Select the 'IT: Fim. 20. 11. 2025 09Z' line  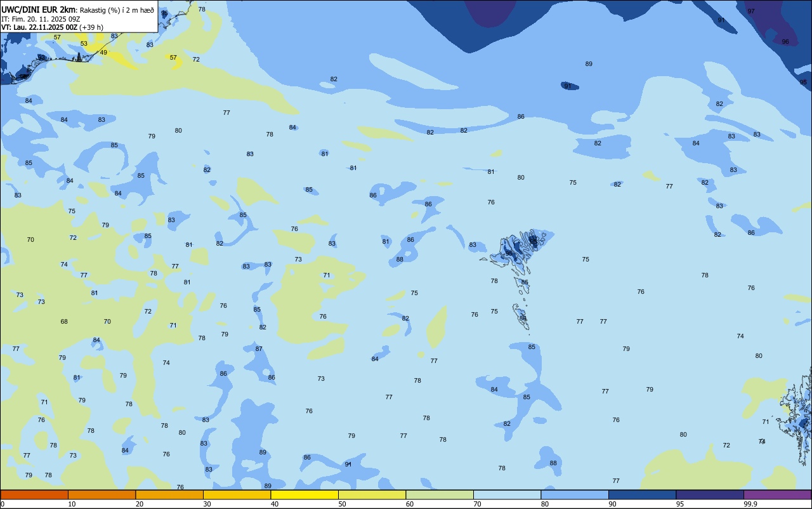pyautogui.click(x=41, y=19)
